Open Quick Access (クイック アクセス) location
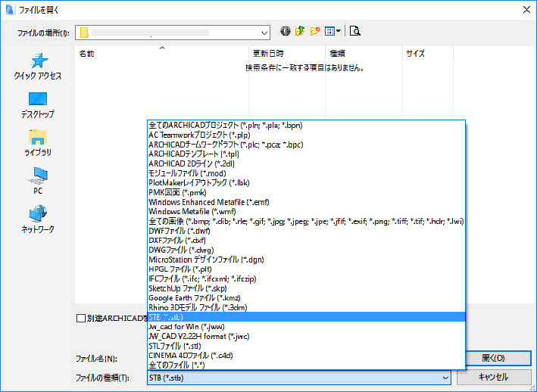Viewport: 537px width, 392px height. (38, 67)
